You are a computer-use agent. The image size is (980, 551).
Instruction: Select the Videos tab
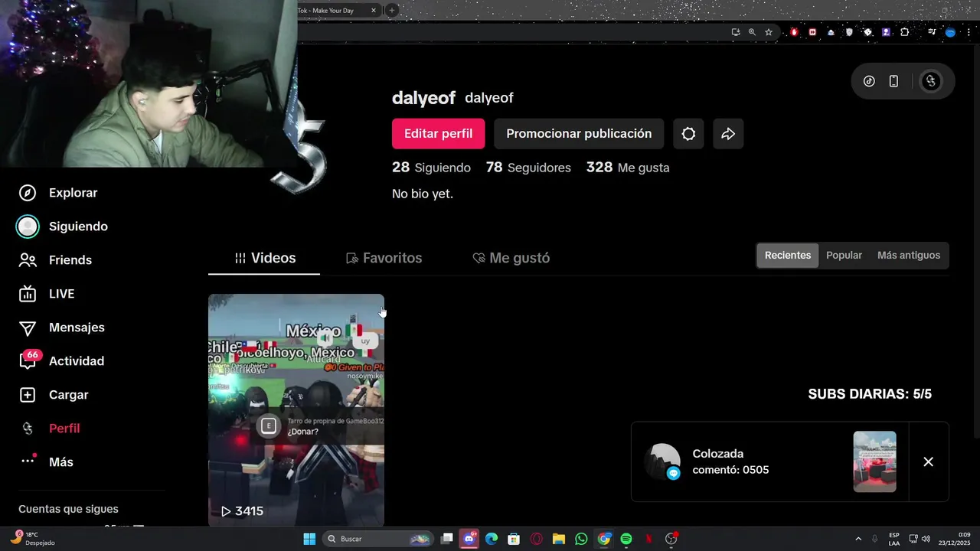[264, 258]
